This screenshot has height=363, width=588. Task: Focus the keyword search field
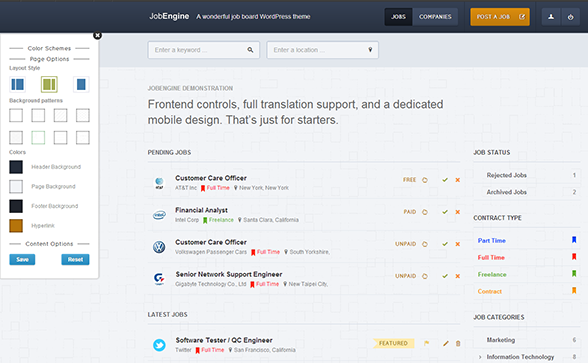pyautogui.click(x=204, y=50)
